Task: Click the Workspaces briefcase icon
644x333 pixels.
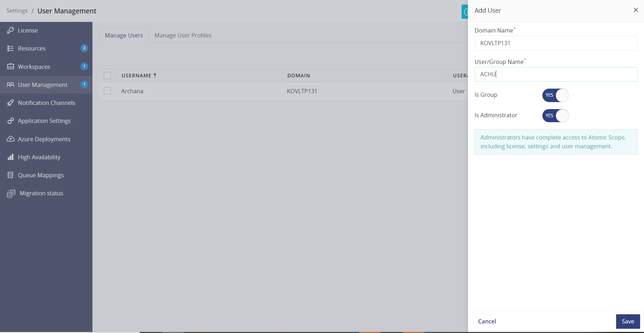Action: tap(11, 66)
